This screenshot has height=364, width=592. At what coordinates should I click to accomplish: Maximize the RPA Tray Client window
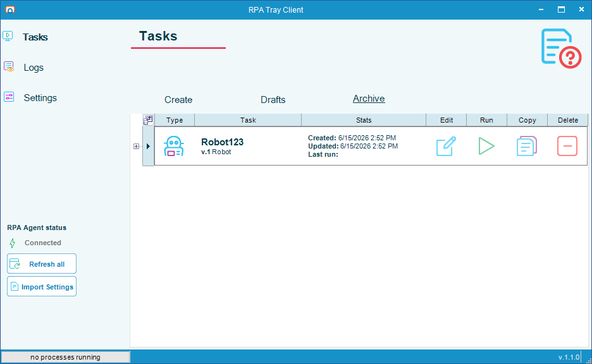click(x=562, y=9)
